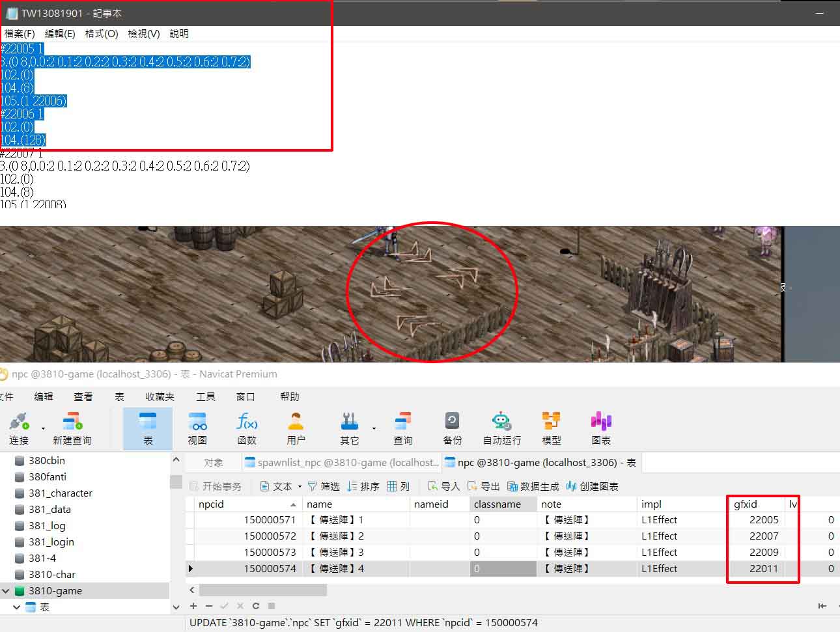This screenshot has width=840, height=632.
Task: Open the Navicat 编辑 menu
Action: coord(44,396)
